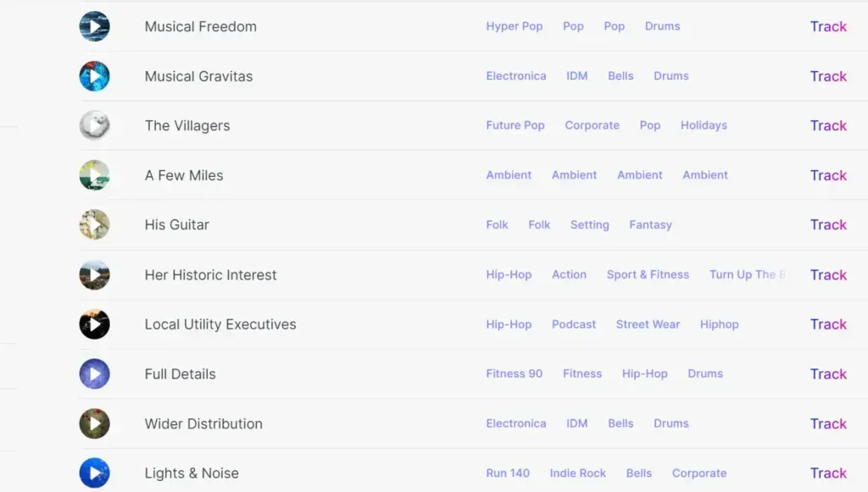
Task: Open the Hyper Pop tag
Action: (515, 26)
